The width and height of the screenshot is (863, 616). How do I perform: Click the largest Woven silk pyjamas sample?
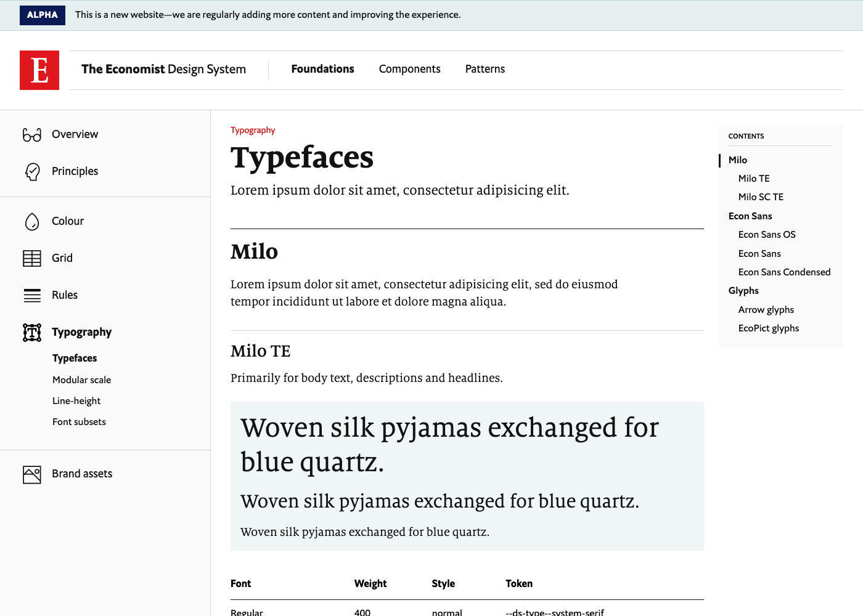[x=450, y=445]
